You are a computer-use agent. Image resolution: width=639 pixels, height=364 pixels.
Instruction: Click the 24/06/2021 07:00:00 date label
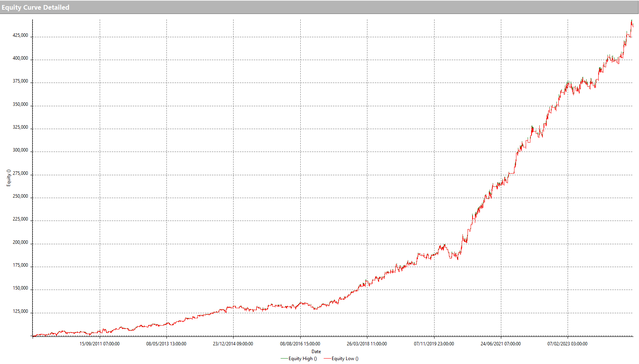500,344
